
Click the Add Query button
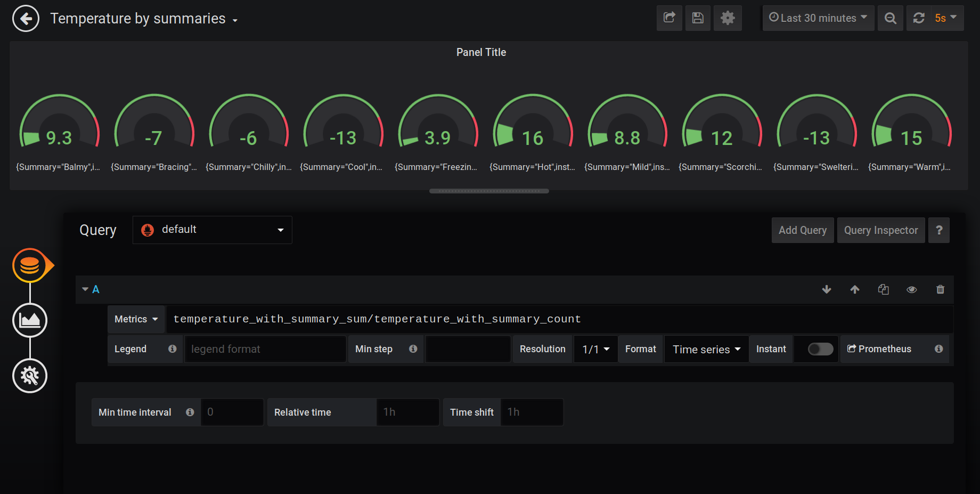(803, 230)
